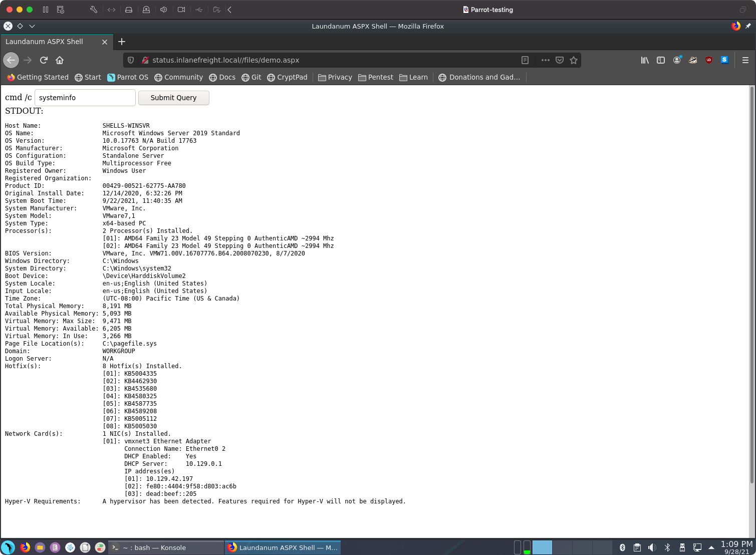
Task: Open the Learn bookmarks folder
Action: click(x=413, y=77)
